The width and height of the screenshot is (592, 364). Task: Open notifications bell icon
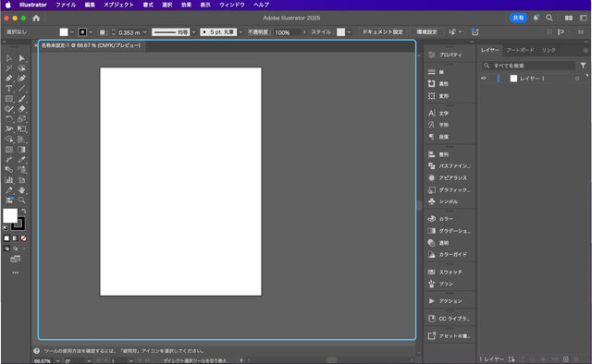tap(536, 18)
